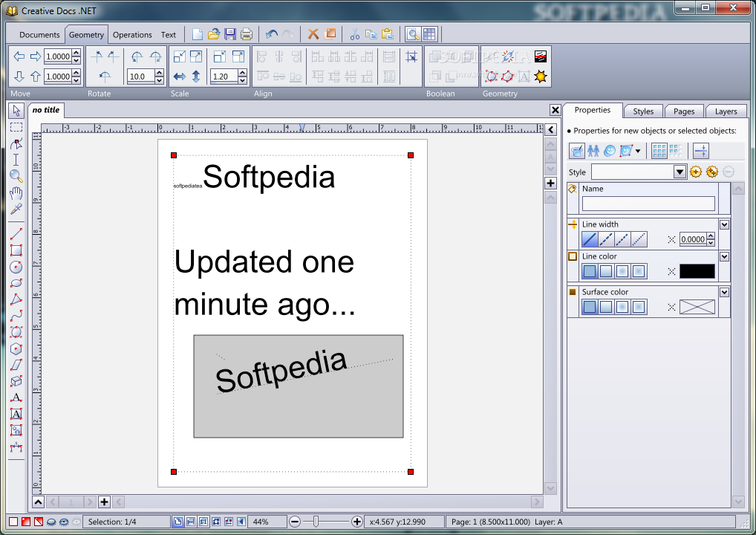This screenshot has width=756, height=535.
Task: Select the arrow selection tool
Action: tap(16, 111)
